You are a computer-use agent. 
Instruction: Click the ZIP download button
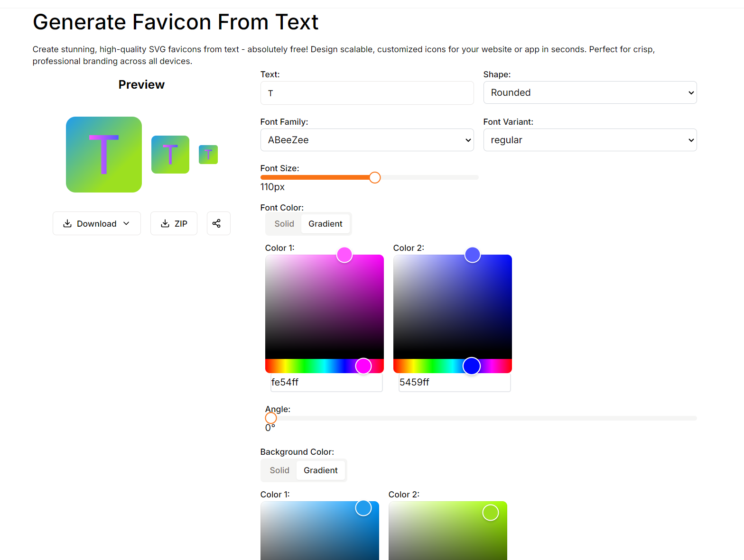tap(174, 223)
